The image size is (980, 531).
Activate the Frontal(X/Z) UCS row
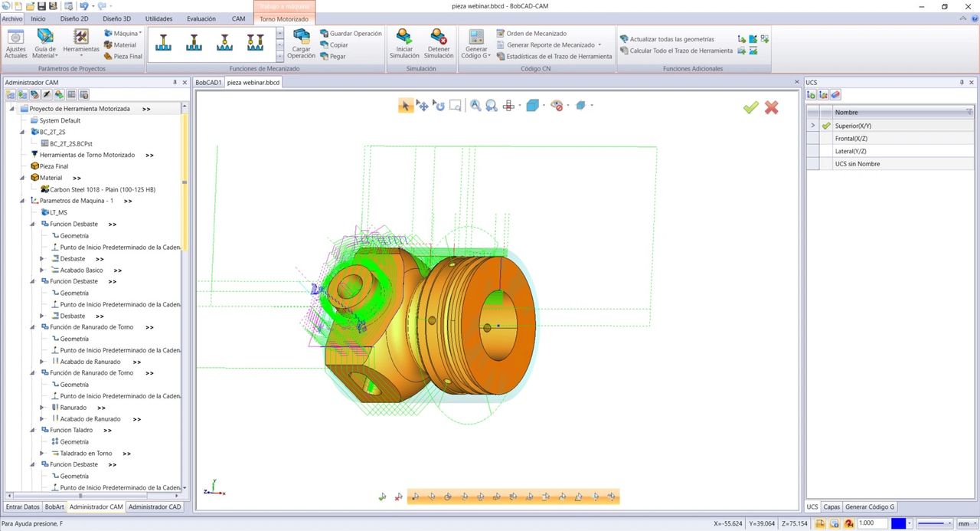point(851,139)
